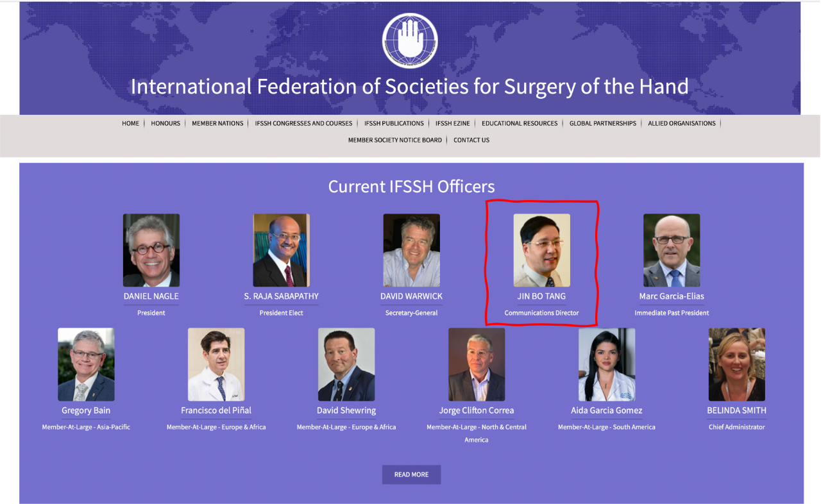Image resolution: width=821 pixels, height=504 pixels.
Task: Open the HONOURS menu item
Action: pos(165,123)
